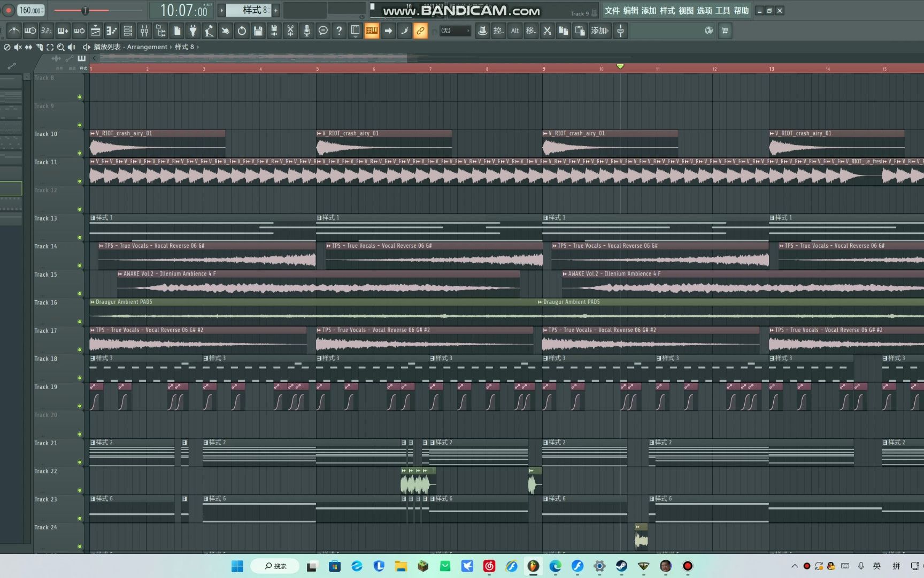Open the 编辑 menu

coord(630,11)
